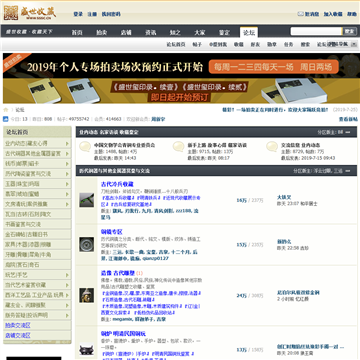Click the 找回密码 link
Screen dimensions: 360x360
[111, 14]
